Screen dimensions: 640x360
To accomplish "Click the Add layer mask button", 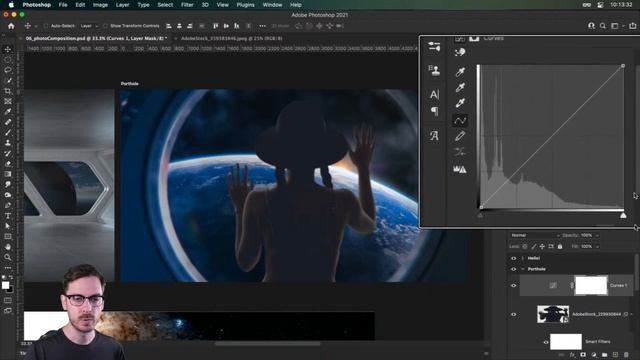I will coord(583,355).
